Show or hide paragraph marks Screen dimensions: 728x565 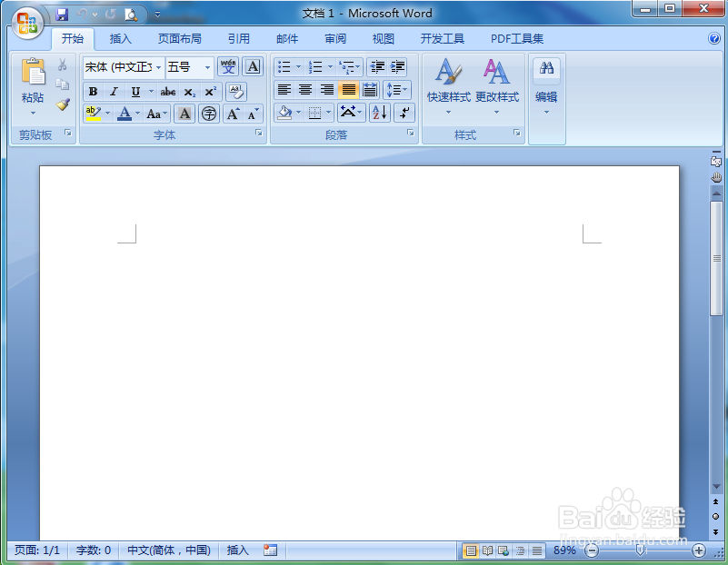pyautogui.click(x=404, y=113)
